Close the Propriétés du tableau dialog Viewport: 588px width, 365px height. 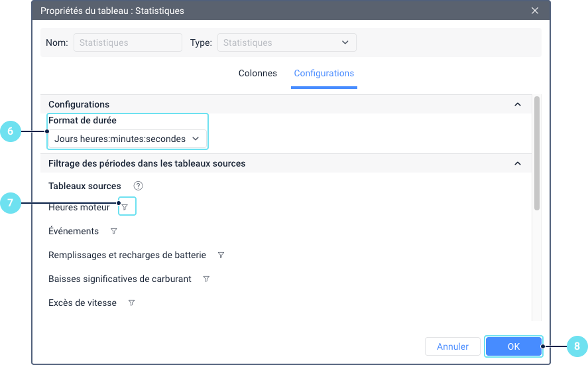535,11
